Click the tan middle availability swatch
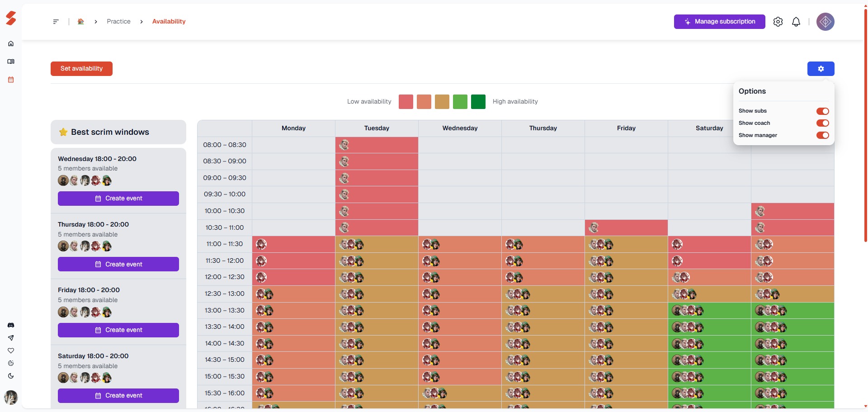The image size is (868, 412). click(x=442, y=102)
